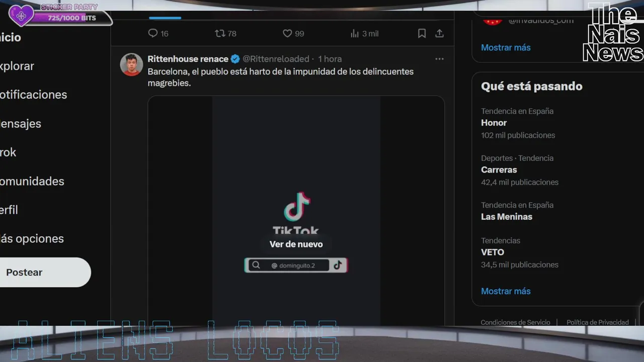The image size is (644, 362).
Task: Open the three-dot menu on Rittenhouse renace post
Action: [x=439, y=59]
